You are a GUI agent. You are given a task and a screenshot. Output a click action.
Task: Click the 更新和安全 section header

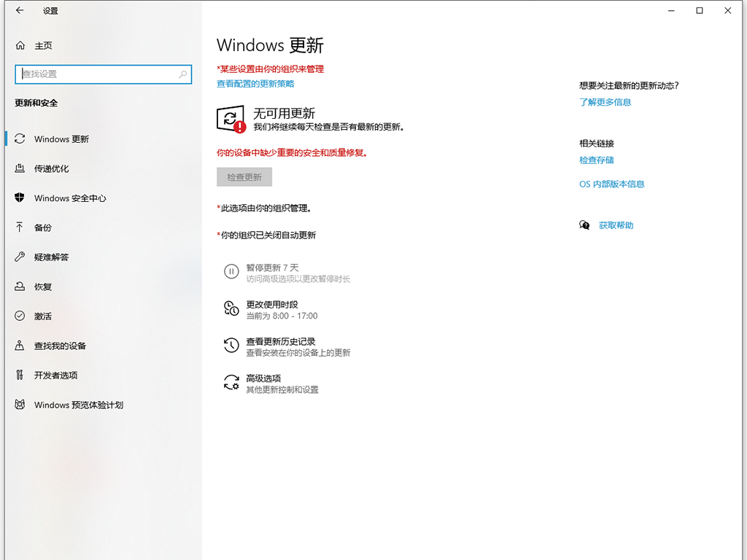36,103
